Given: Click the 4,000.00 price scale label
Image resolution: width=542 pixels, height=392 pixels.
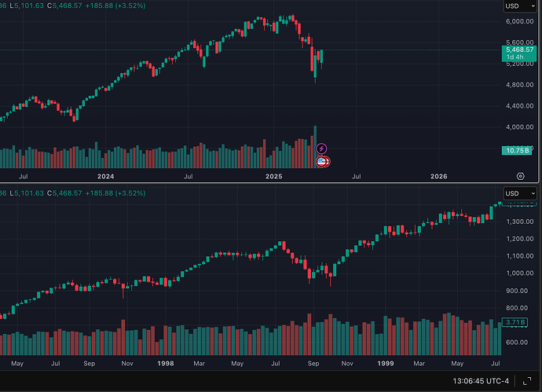Looking at the screenshot, I should point(518,126).
